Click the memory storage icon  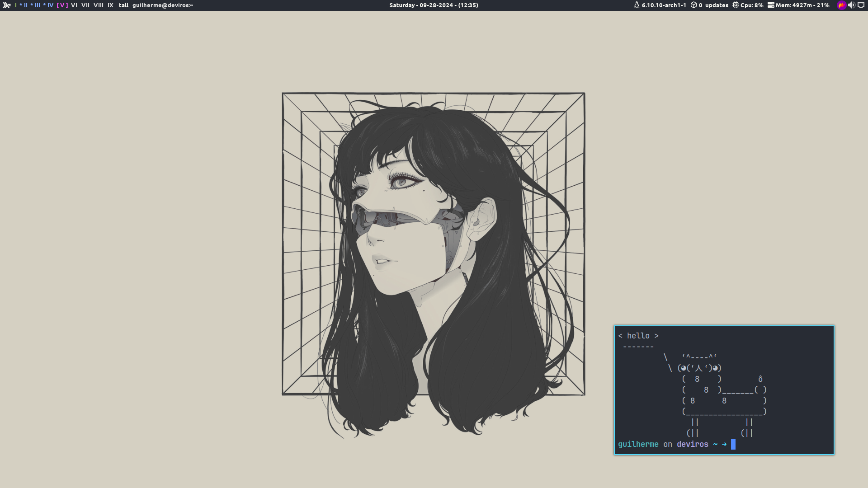[x=771, y=5]
